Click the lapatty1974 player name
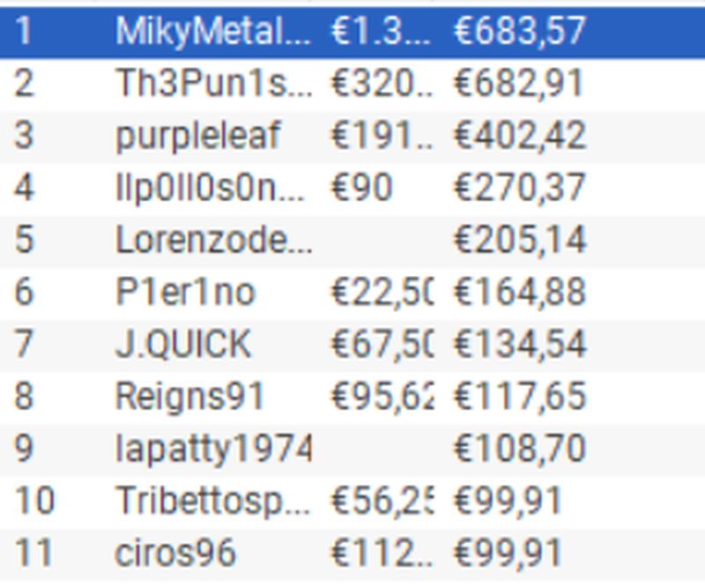705x588 pixels. (213, 449)
